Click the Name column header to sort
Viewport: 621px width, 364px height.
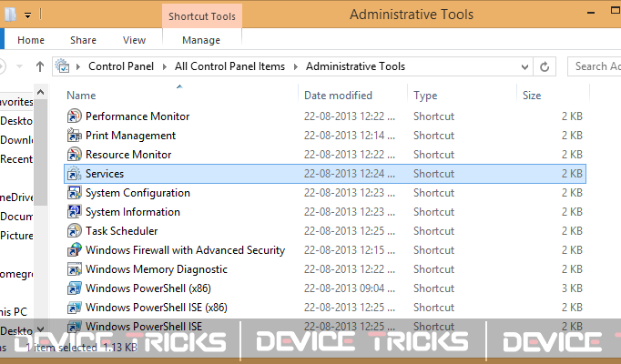[81, 96]
